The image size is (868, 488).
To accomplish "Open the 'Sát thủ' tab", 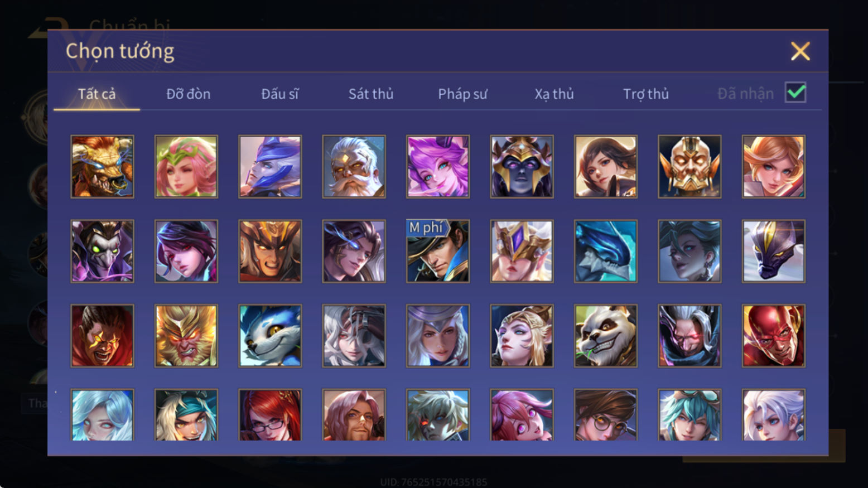I will point(371,94).
